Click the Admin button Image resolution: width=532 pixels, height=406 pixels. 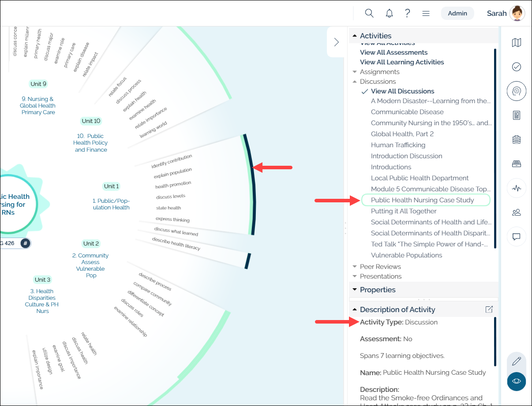click(x=457, y=13)
